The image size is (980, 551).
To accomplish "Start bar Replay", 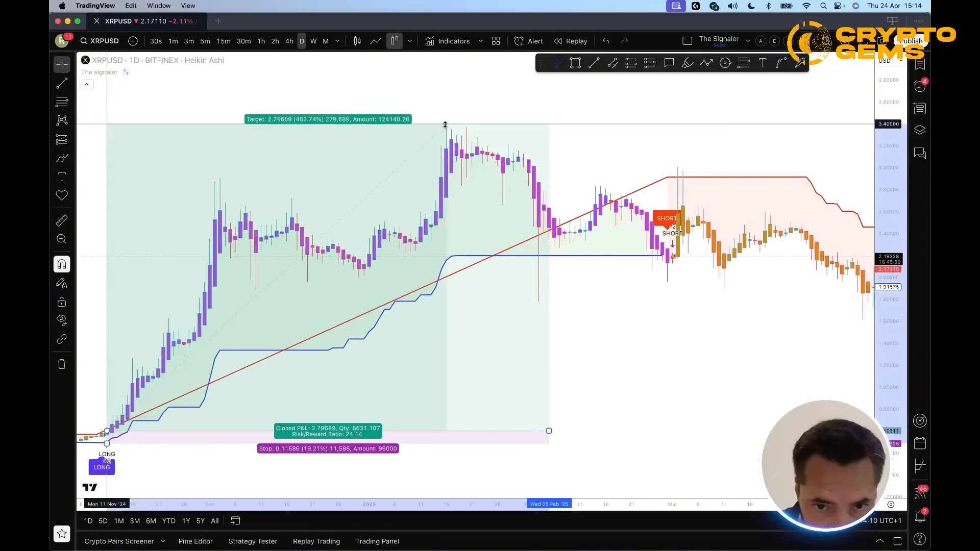I will [x=571, y=41].
